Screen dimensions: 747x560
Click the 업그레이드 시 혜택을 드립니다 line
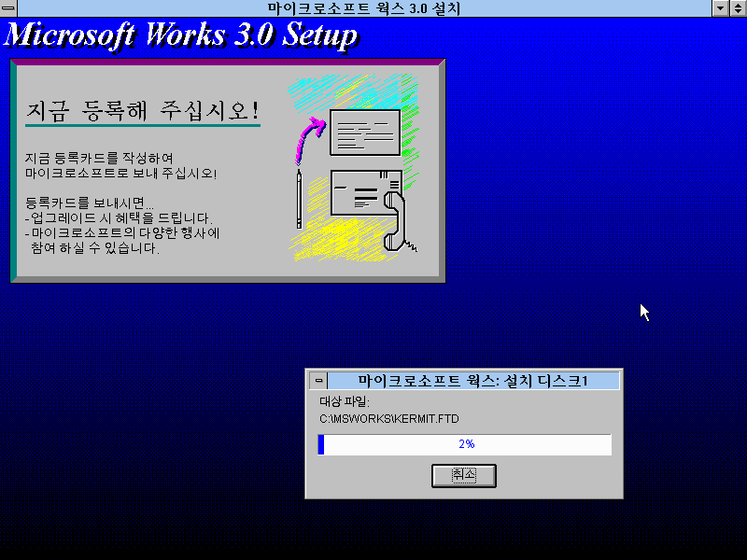tap(119, 218)
